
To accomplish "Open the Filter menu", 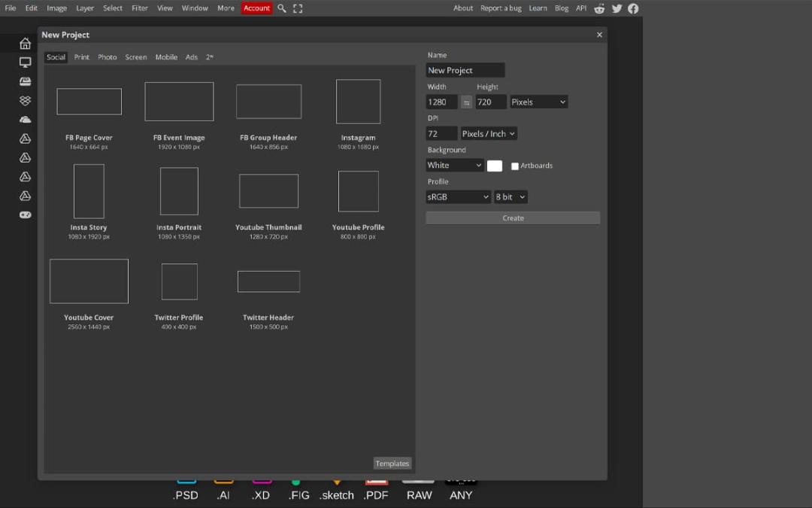I will tap(140, 8).
